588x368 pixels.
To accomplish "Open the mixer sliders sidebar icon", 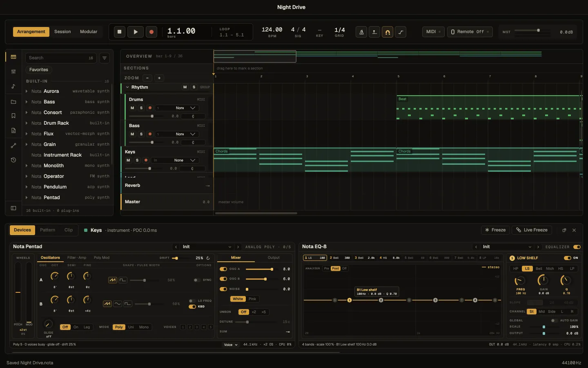I will [13, 72].
